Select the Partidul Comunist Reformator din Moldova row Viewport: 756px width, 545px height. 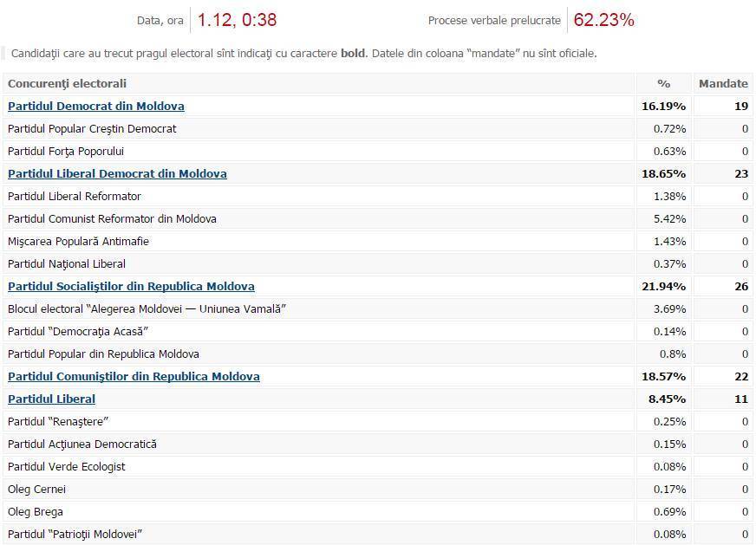point(378,218)
